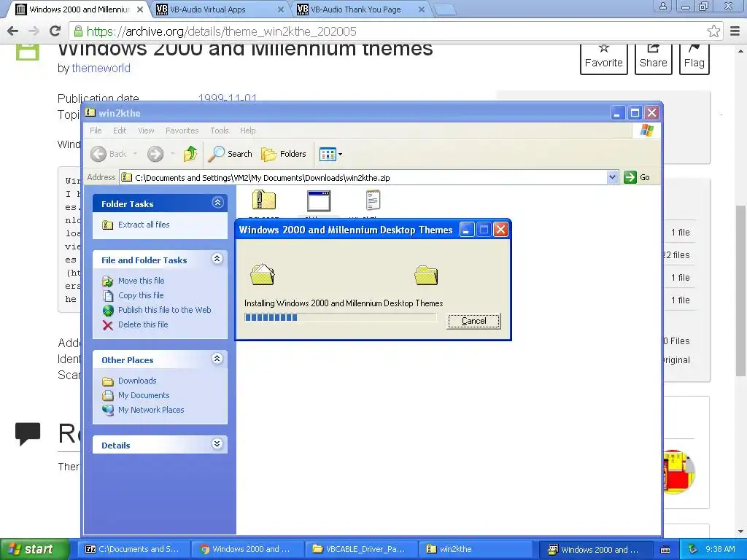Screen dimensions: 747x560
Task: Click the Windows flag logo in explorer
Action: click(x=646, y=131)
